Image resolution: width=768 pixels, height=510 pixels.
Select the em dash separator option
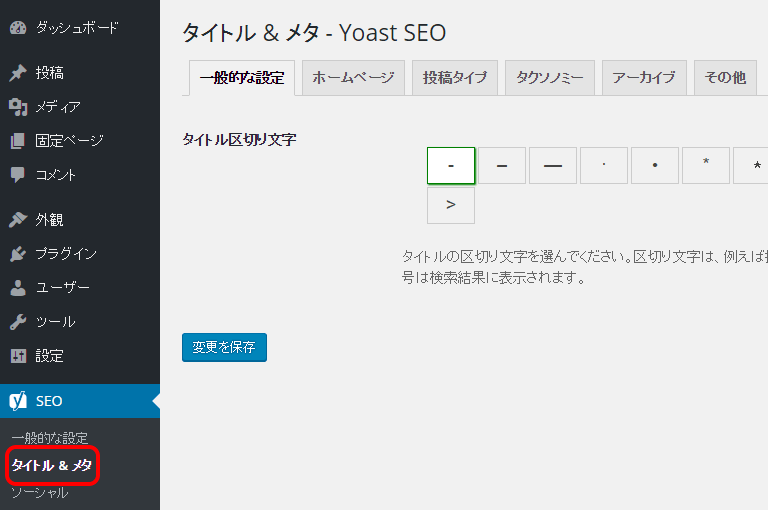click(552, 166)
